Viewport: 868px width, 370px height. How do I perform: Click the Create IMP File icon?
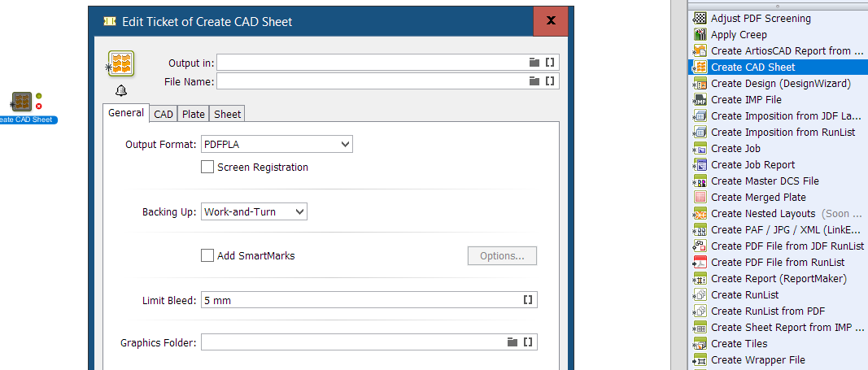(700, 99)
